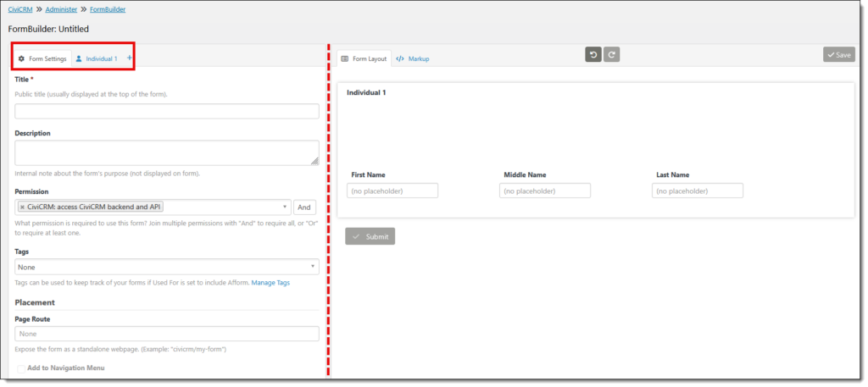This screenshot has height=387, width=868.
Task: Remove the CiviCRM backend permission tag
Action: click(22, 207)
